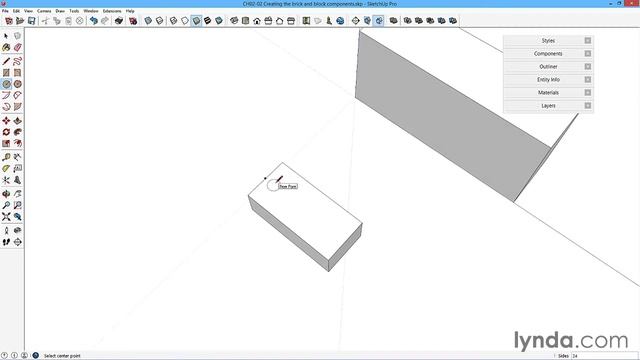The image size is (640, 360).
Task: Select the Follow Me tool
Action: [18, 132]
